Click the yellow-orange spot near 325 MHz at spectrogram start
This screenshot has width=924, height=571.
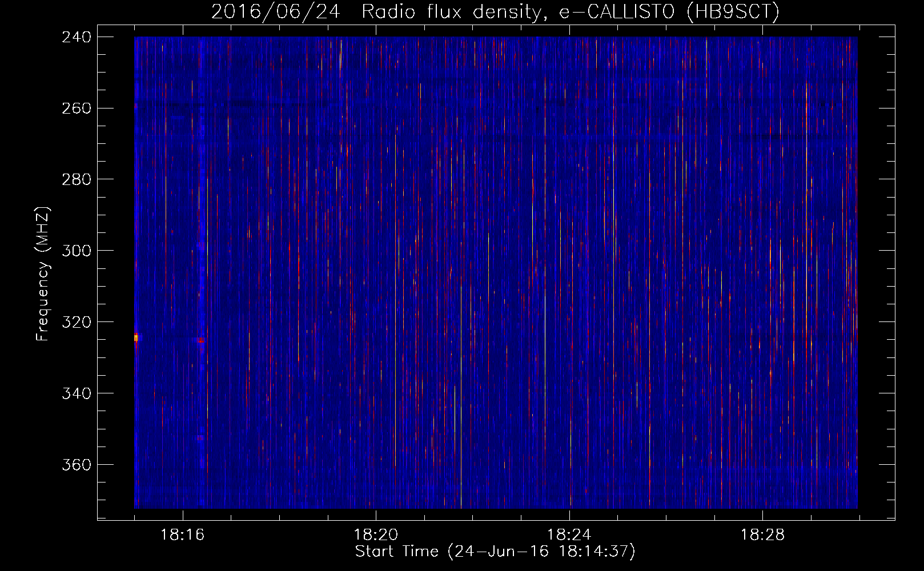point(136,338)
